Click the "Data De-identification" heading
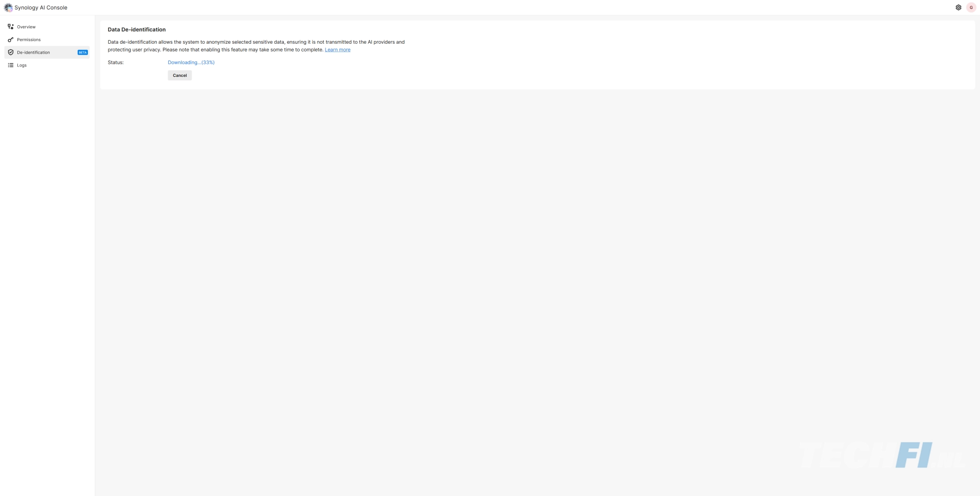Image resolution: width=980 pixels, height=496 pixels. pos(136,30)
